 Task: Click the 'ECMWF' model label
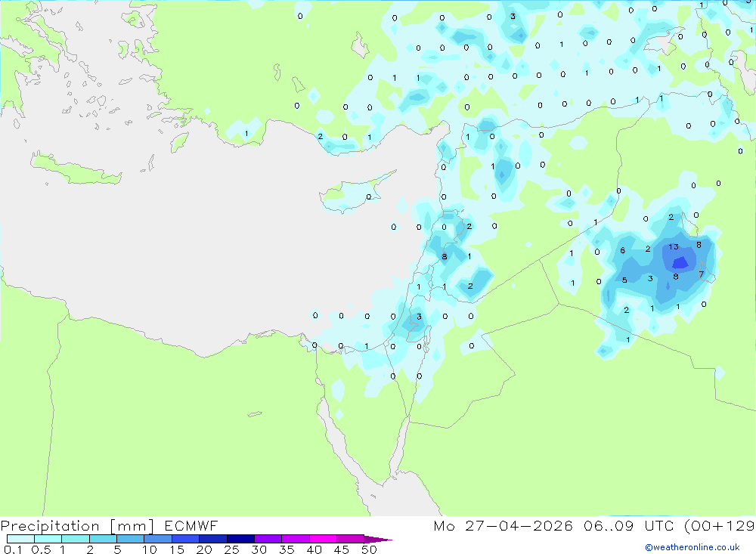[x=191, y=525]
